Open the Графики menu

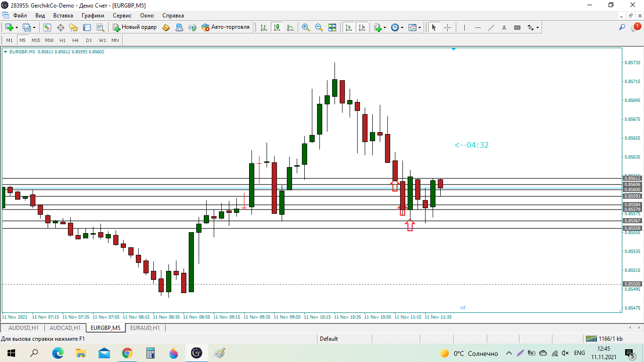pos(92,15)
